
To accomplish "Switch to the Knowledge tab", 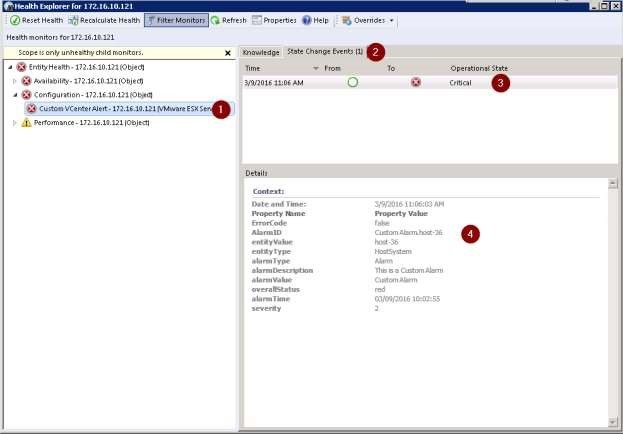I will [261, 51].
